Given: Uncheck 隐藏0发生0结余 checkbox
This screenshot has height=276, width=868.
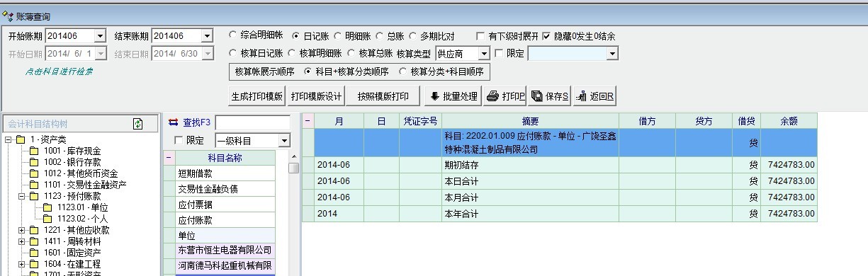Looking at the screenshot, I should [x=547, y=35].
